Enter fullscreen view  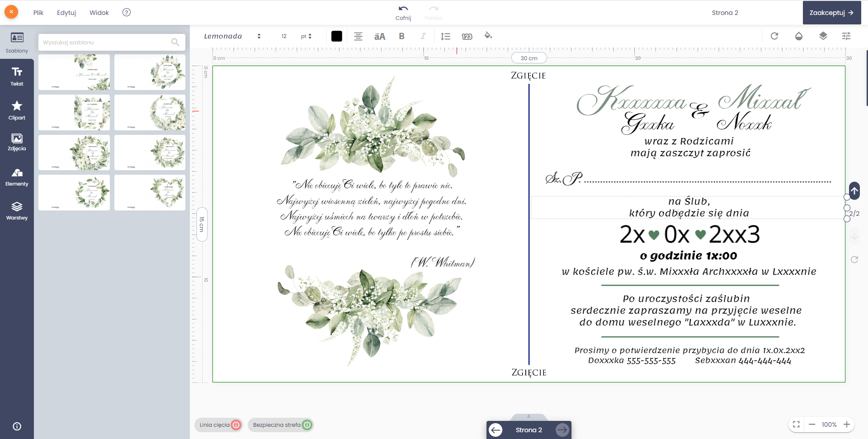point(797,425)
